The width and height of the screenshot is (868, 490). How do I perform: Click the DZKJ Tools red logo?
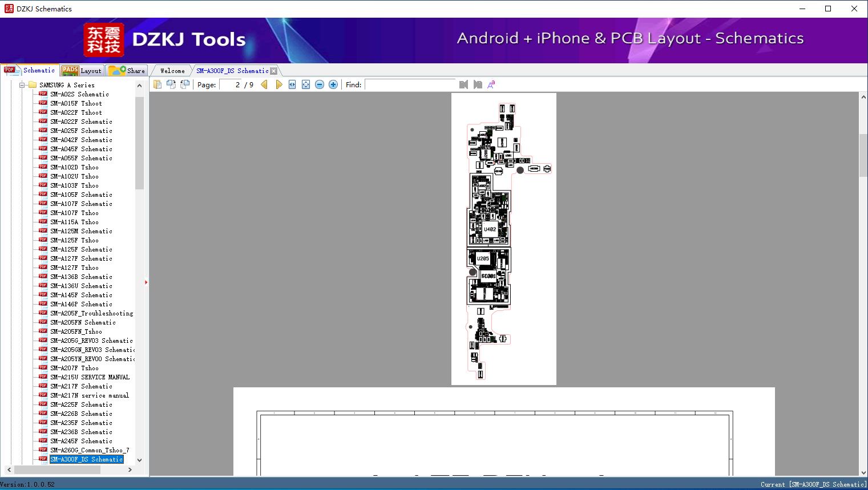click(104, 40)
